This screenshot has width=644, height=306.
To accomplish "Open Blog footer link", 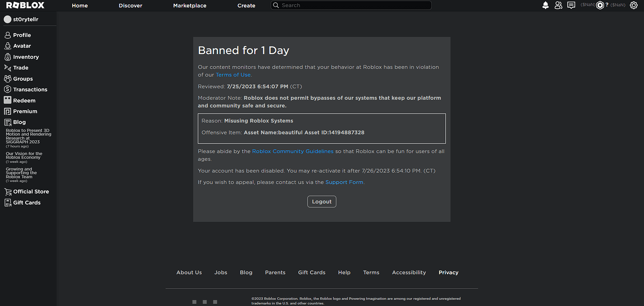I will click(246, 272).
